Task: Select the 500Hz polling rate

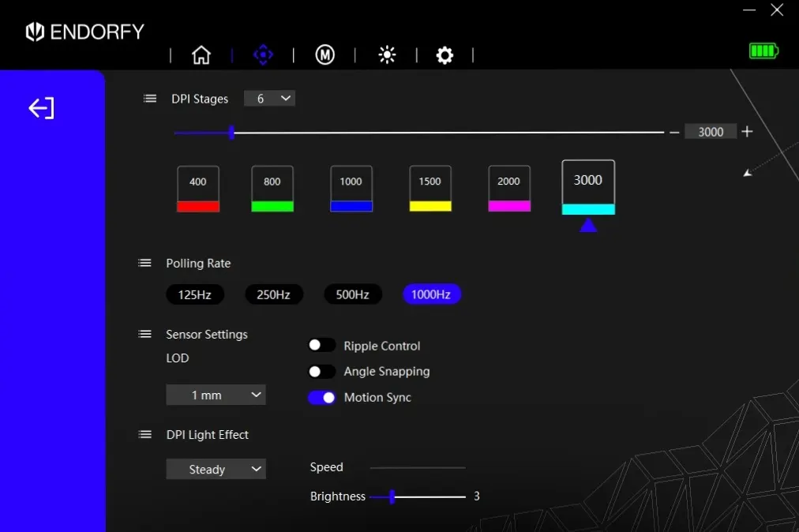Action: click(x=352, y=294)
